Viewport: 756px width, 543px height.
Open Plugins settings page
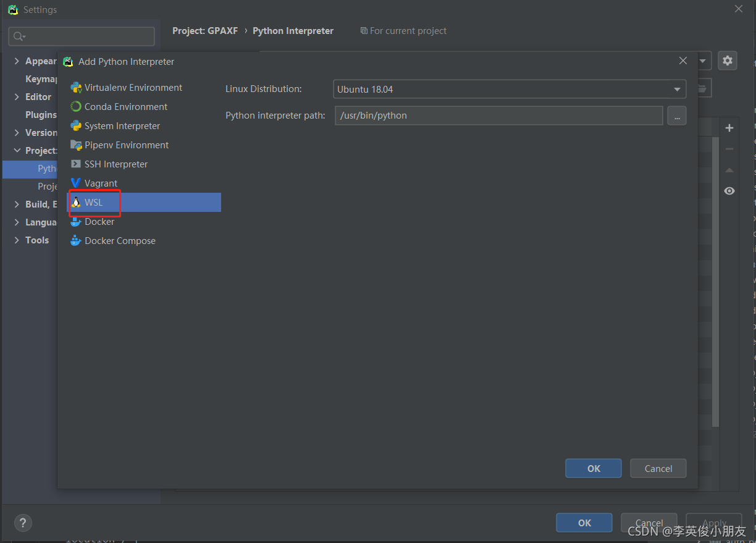(x=41, y=115)
